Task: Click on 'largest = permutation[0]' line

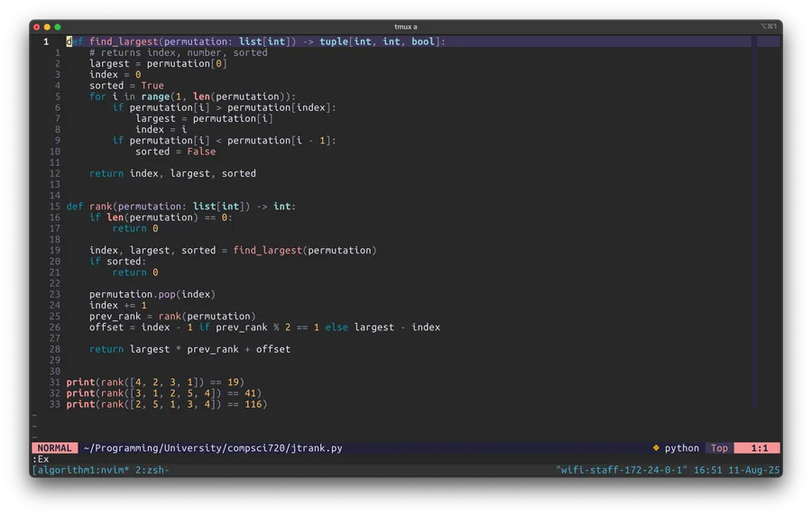Action: pyautogui.click(x=158, y=64)
